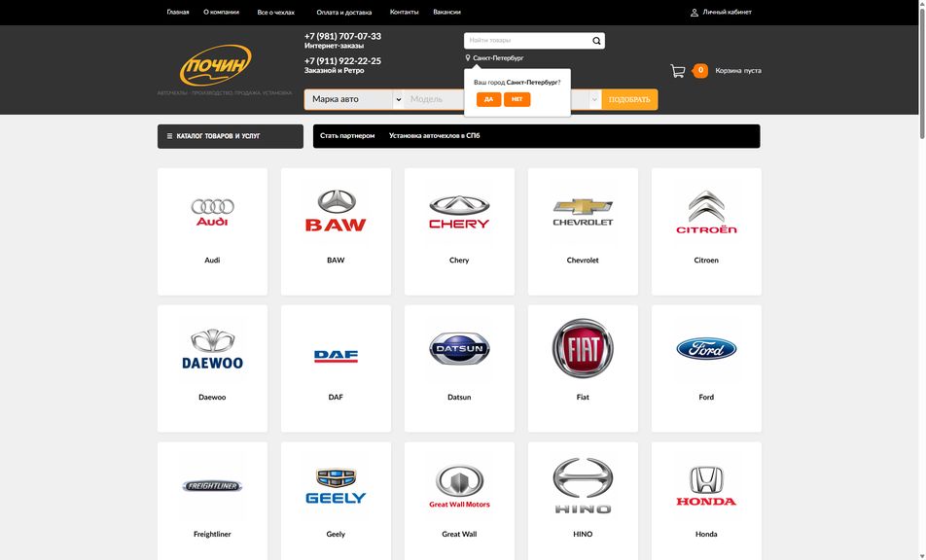Click Стать партнером link
The width and height of the screenshot is (926, 560).
[347, 136]
